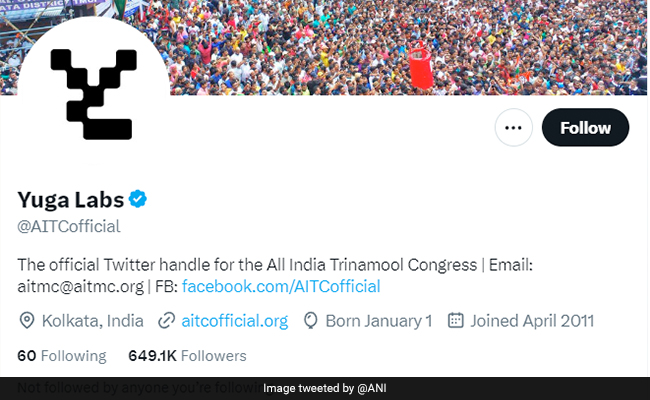Screen dimensions: 650x400
Task: Open the facebook.com/AITCOfficial link
Action: click(281, 286)
